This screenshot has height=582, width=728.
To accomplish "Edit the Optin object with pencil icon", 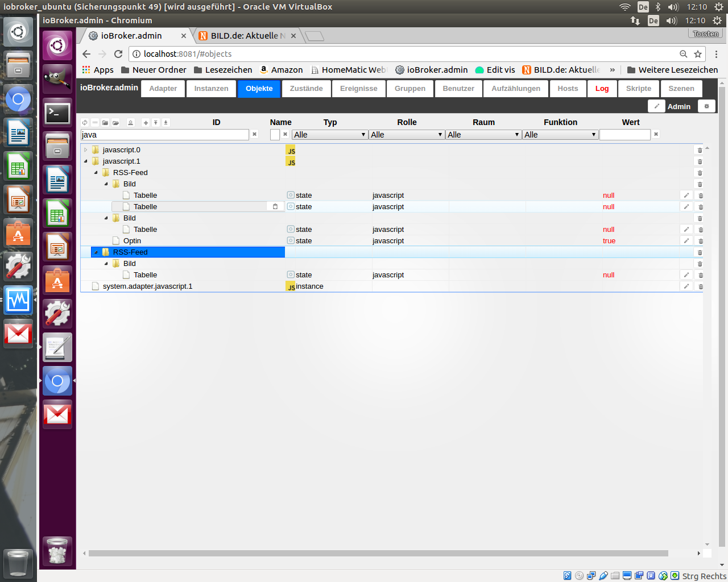I will [x=686, y=241].
